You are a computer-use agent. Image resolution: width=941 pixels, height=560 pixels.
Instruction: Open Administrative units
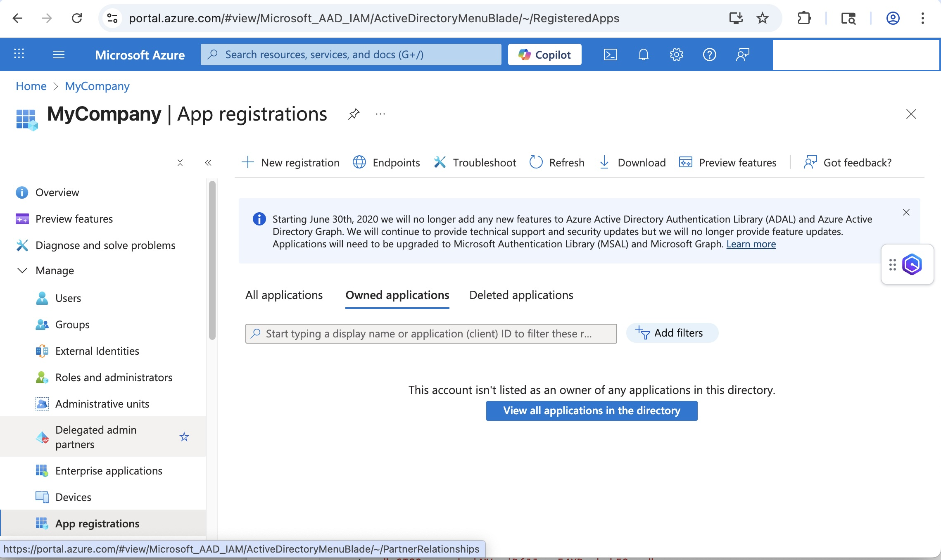[x=103, y=404]
